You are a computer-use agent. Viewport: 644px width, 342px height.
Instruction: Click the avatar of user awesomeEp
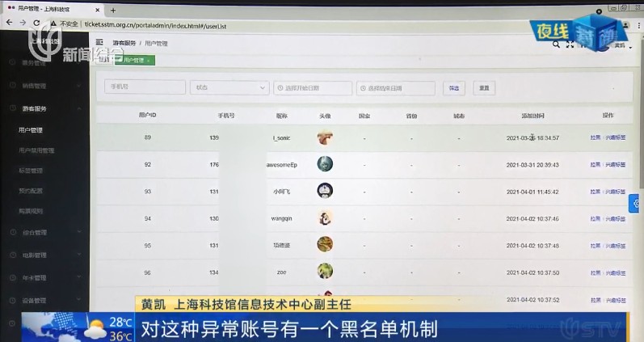tap(325, 164)
